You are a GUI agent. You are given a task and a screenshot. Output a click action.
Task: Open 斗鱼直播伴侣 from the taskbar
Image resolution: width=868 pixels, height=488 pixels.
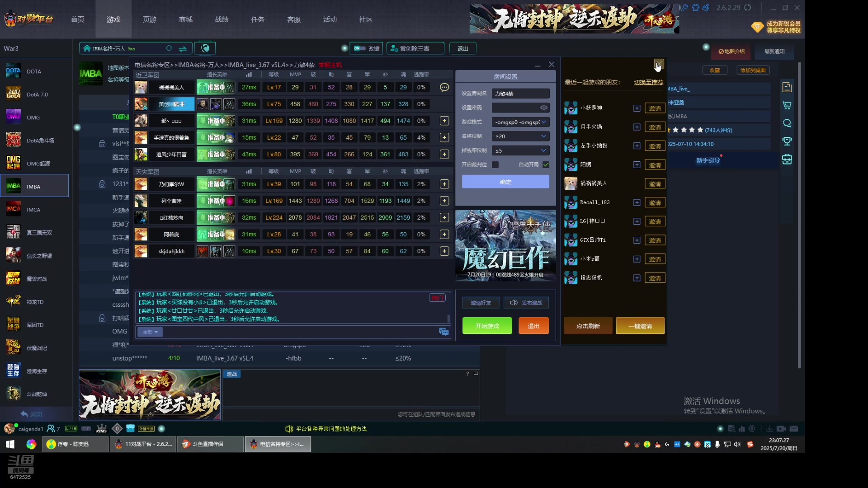(x=210, y=444)
